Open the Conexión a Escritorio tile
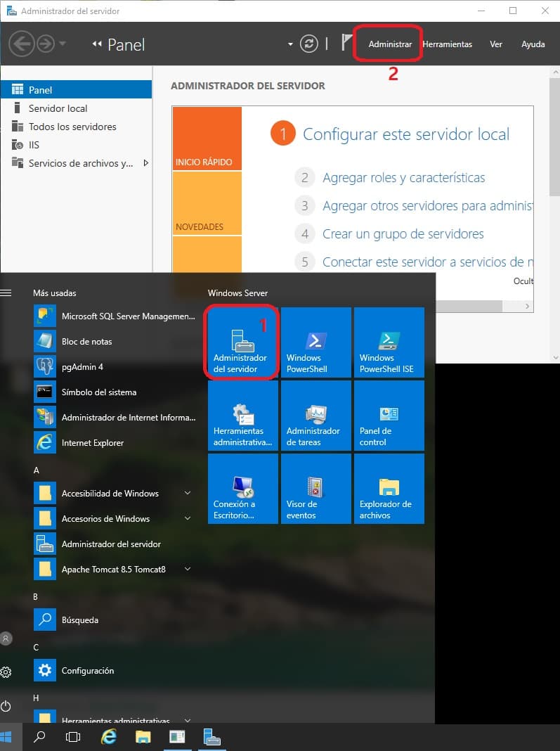This screenshot has height=751, width=560. click(242, 489)
